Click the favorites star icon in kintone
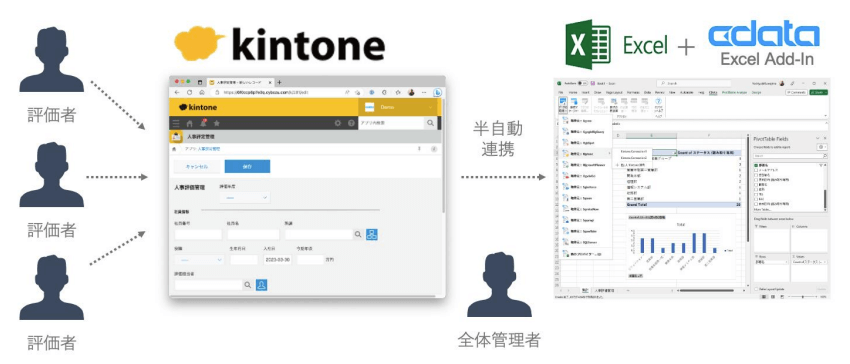 point(216,123)
